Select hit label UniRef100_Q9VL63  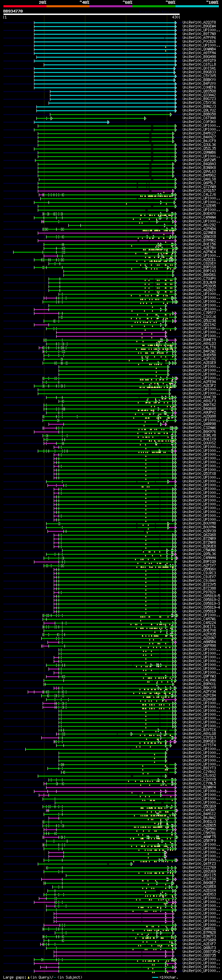pyautogui.click(x=199, y=172)
